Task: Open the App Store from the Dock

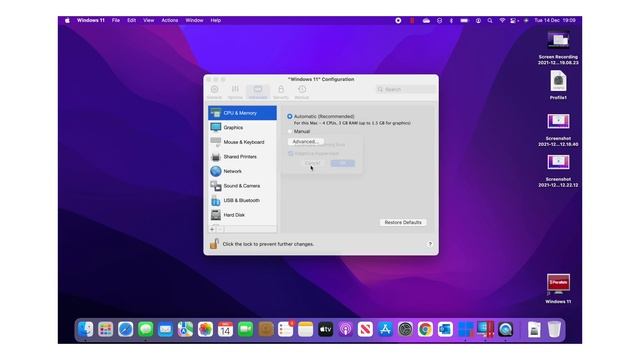Action: coord(385,329)
